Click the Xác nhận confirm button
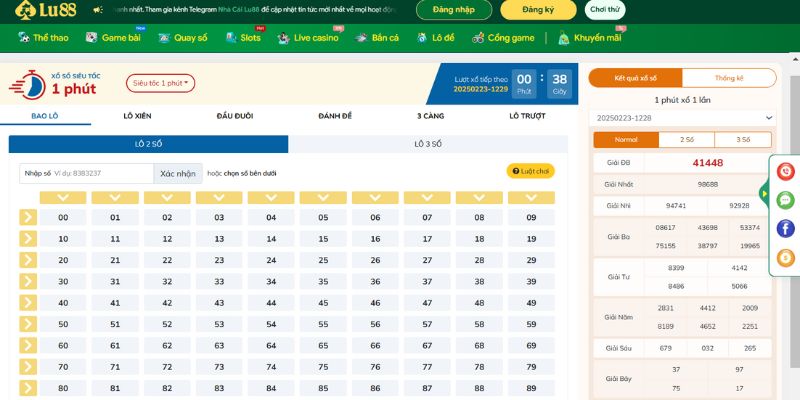The height and width of the screenshot is (400, 800). click(x=177, y=173)
